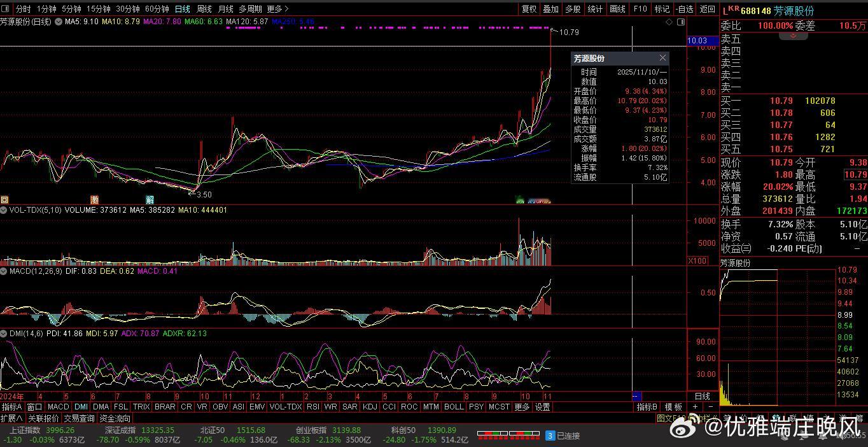Select the KDJ indicator tab
The image size is (868, 447).
(370, 407)
